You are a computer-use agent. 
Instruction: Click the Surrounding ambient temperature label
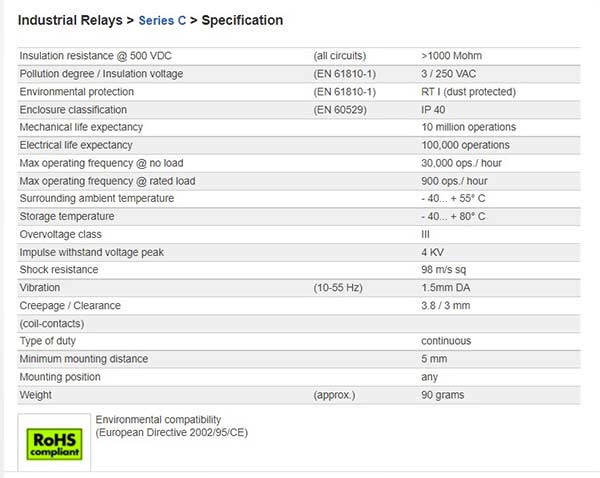click(96, 198)
